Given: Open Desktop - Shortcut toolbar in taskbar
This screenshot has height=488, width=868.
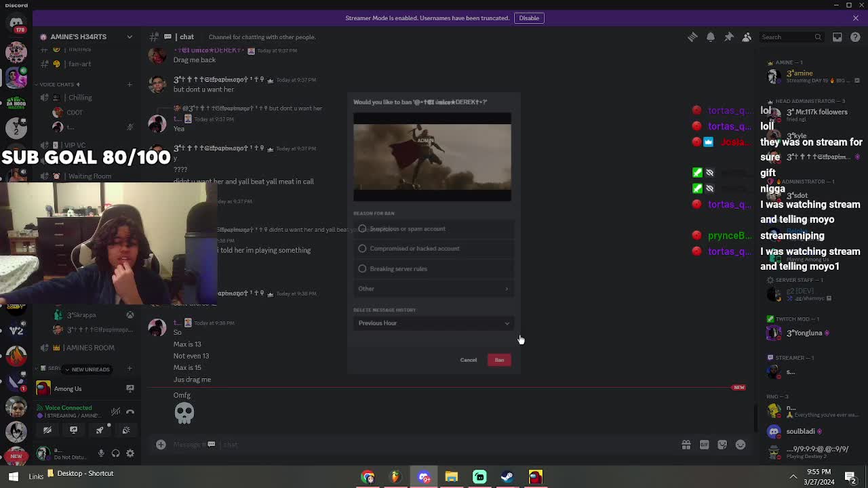Looking at the screenshot, I should (80, 473).
